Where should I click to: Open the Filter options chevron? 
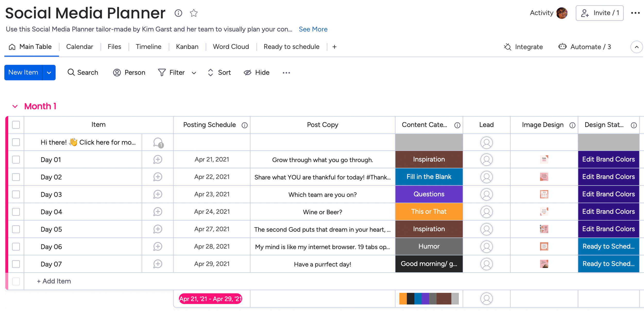coord(194,73)
